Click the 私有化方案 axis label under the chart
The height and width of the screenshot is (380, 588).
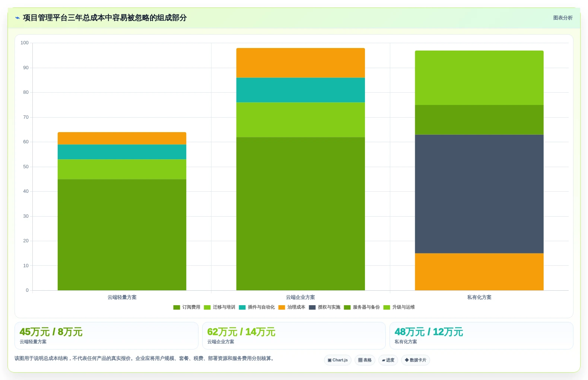coord(479,297)
